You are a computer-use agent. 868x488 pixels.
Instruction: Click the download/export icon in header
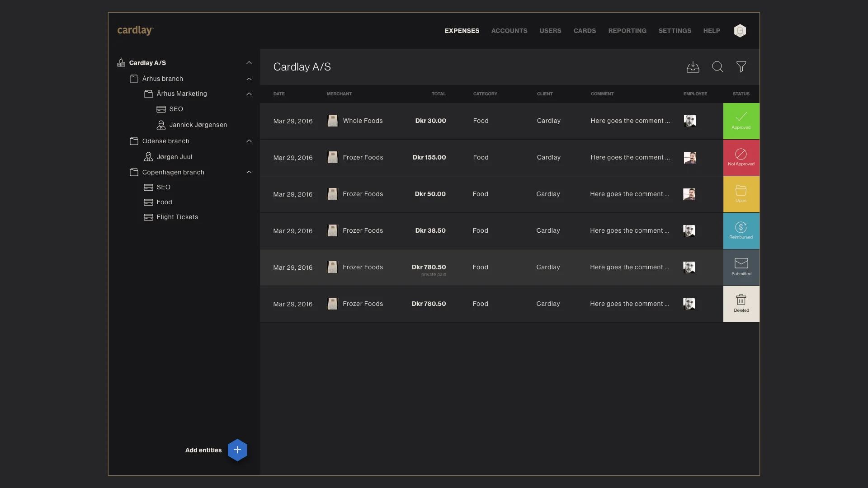pos(693,67)
